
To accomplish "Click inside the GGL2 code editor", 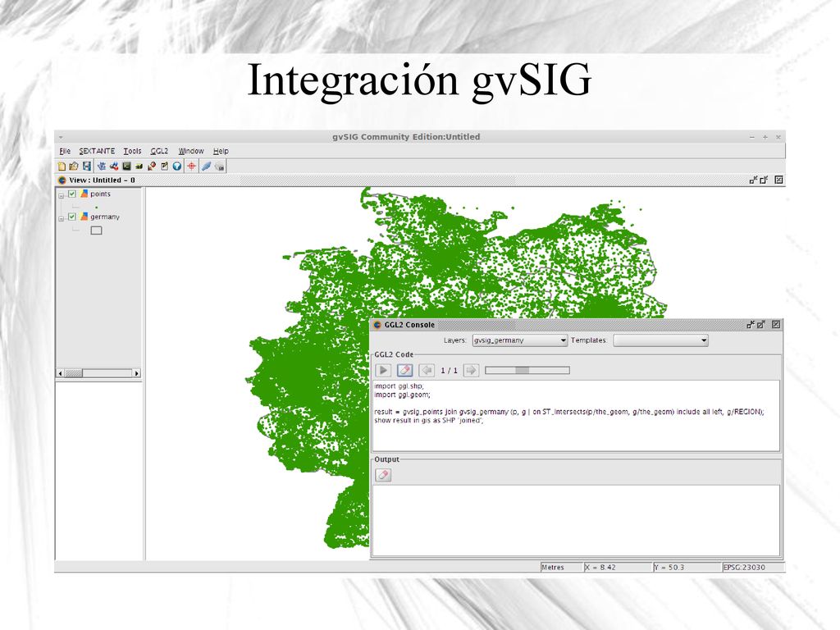I will 576,416.
